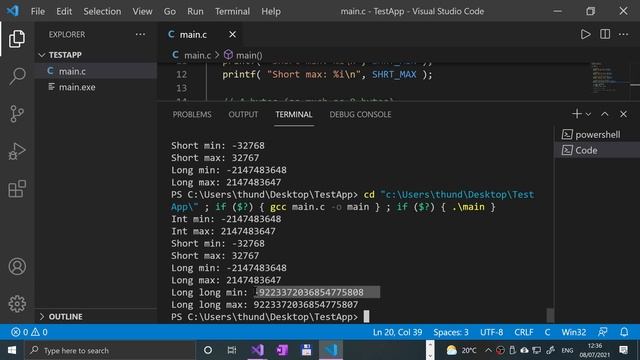The image size is (640, 360).
Task: Open the Selection menu
Action: [x=102, y=11]
